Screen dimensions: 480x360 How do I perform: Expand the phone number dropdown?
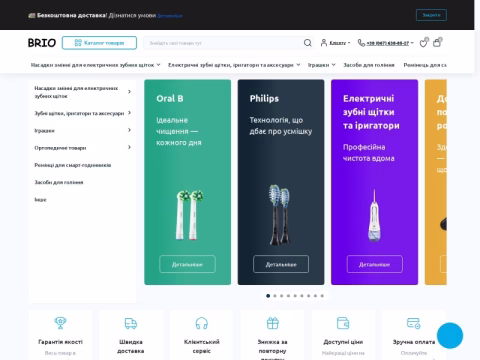pyautogui.click(x=390, y=43)
